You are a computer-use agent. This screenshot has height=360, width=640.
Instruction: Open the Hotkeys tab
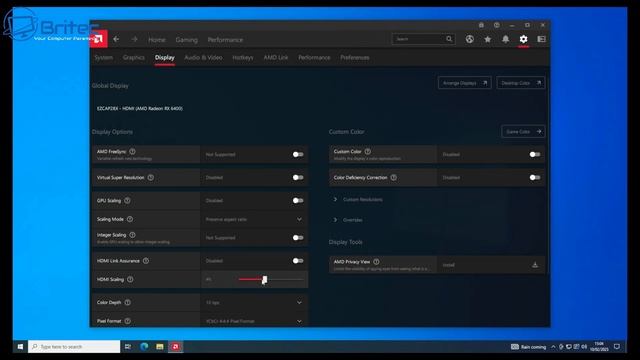[x=243, y=58]
